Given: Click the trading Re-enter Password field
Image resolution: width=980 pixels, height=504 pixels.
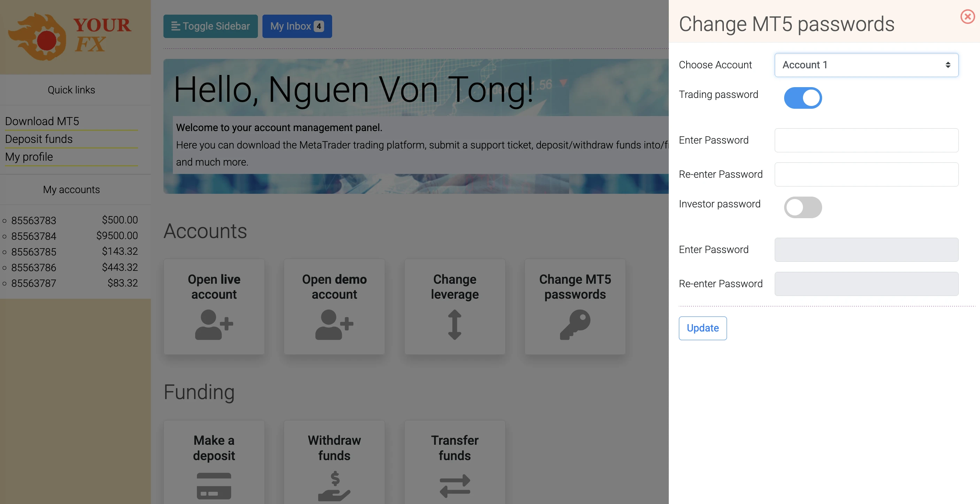Looking at the screenshot, I should (x=866, y=175).
